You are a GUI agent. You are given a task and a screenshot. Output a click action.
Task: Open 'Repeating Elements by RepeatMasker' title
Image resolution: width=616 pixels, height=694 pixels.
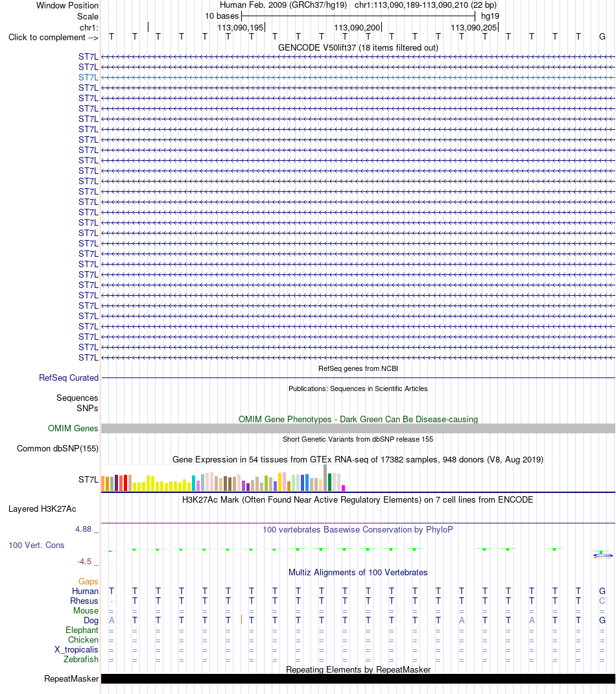[358, 669]
